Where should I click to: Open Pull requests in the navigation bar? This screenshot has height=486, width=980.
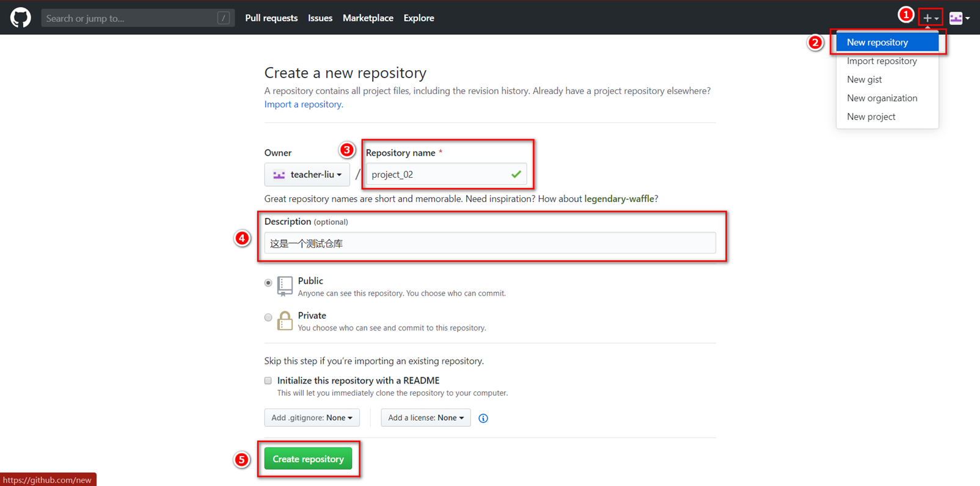[271, 18]
